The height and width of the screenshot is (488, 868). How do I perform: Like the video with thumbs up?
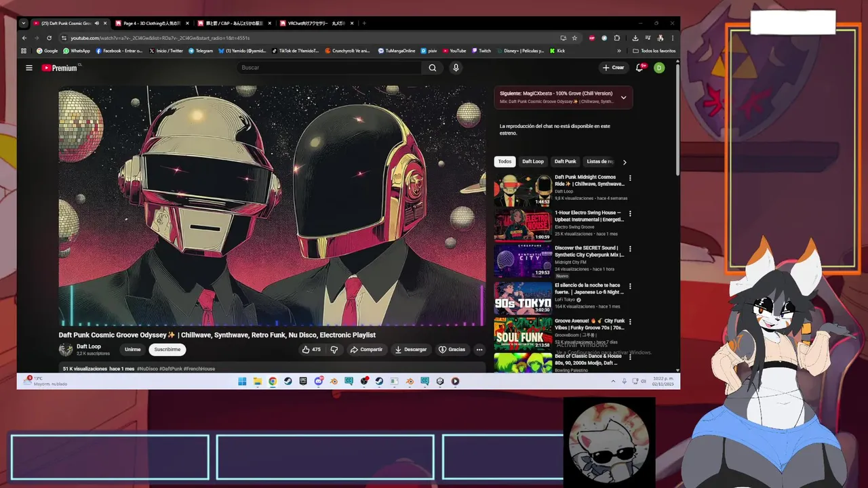pyautogui.click(x=311, y=350)
